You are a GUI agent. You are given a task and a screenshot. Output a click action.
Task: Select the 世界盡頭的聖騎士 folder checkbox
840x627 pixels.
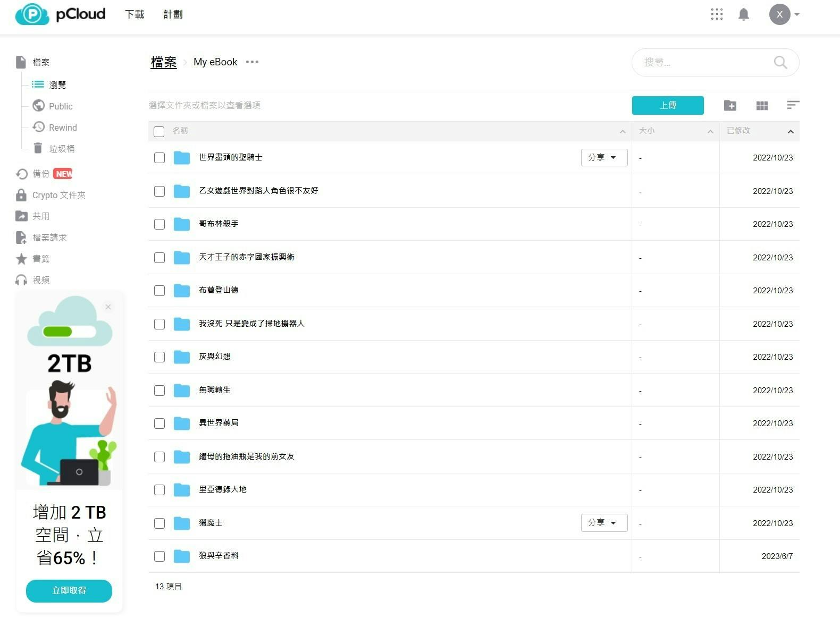click(x=159, y=158)
